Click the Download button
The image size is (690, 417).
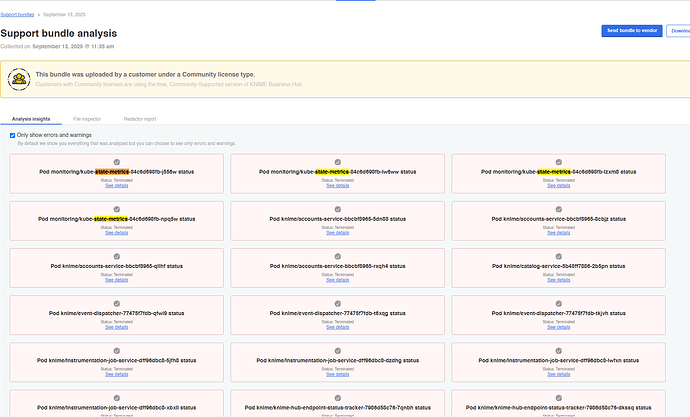click(x=678, y=31)
